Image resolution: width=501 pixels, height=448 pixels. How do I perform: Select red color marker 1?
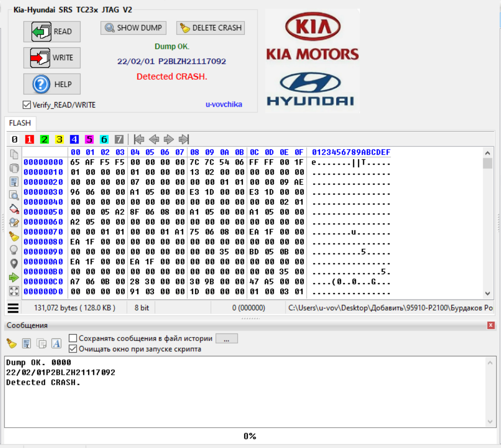coord(29,139)
